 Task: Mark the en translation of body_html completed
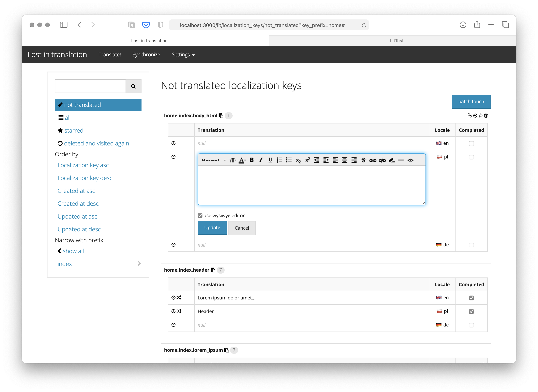coord(471,143)
